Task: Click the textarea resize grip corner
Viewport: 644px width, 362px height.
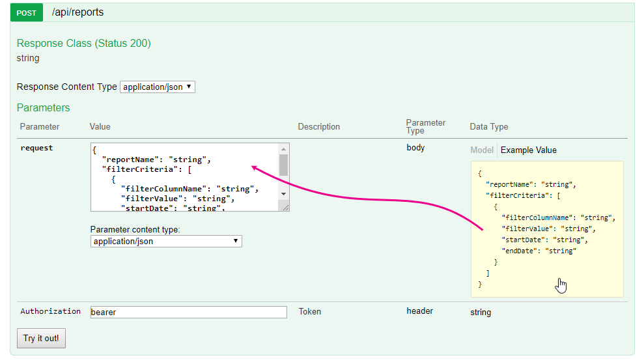Action: click(x=285, y=207)
